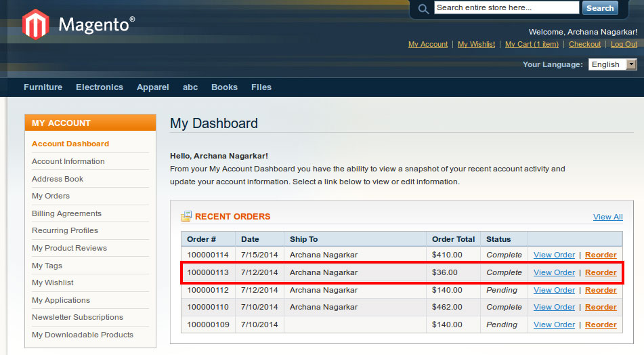Select Newsletter Subscriptions in sidebar
Viewport: 644px width, 355px height.
(77, 317)
